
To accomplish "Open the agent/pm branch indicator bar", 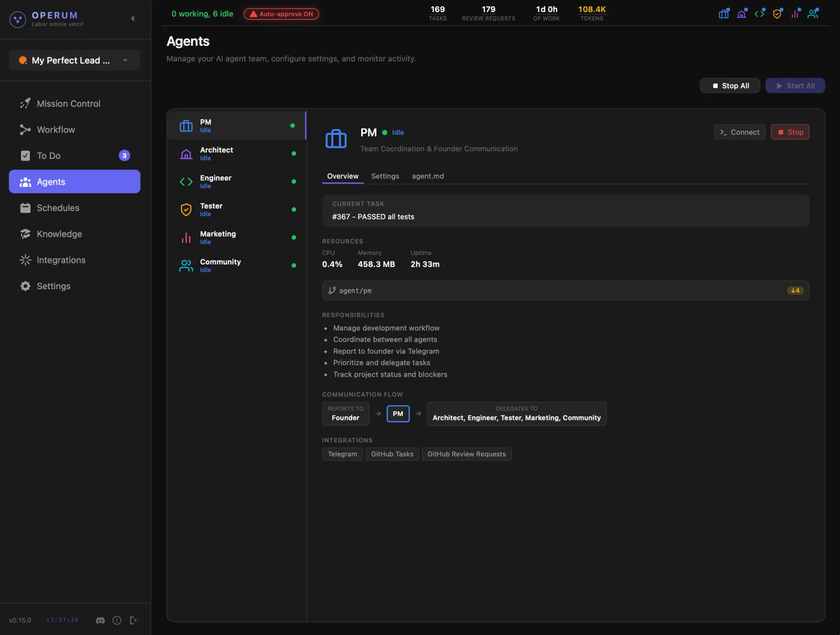I will point(565,290).
